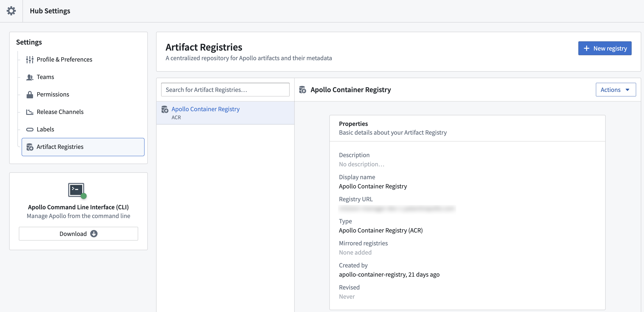This screenshot has height=312, width=644.
Task: Click the registry icon in the detail header
Action: coord(302,90)
